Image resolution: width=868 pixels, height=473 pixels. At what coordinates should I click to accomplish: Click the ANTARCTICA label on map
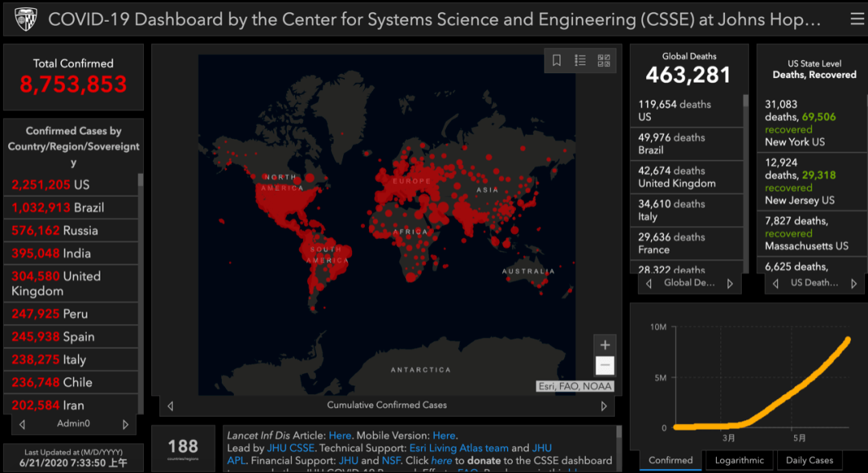(x=420, y=369)
